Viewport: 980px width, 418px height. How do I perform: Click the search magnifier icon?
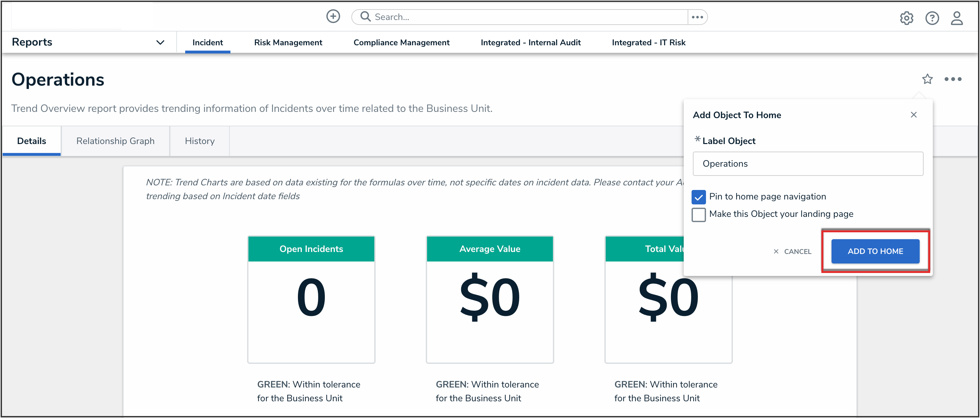point(365,17)
